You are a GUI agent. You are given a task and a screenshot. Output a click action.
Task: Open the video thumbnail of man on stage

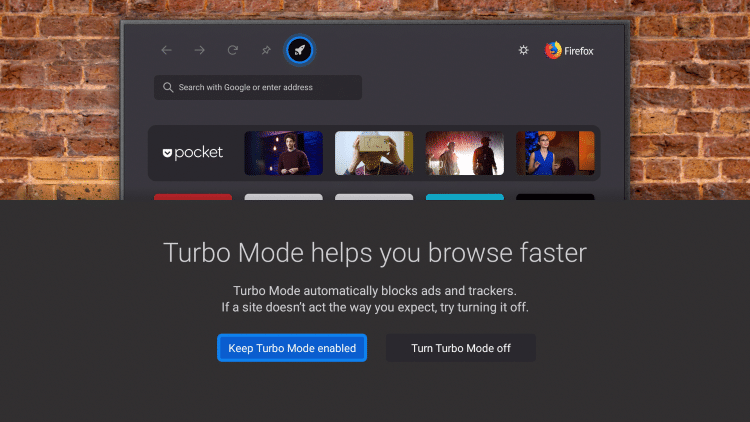point(283,153)
